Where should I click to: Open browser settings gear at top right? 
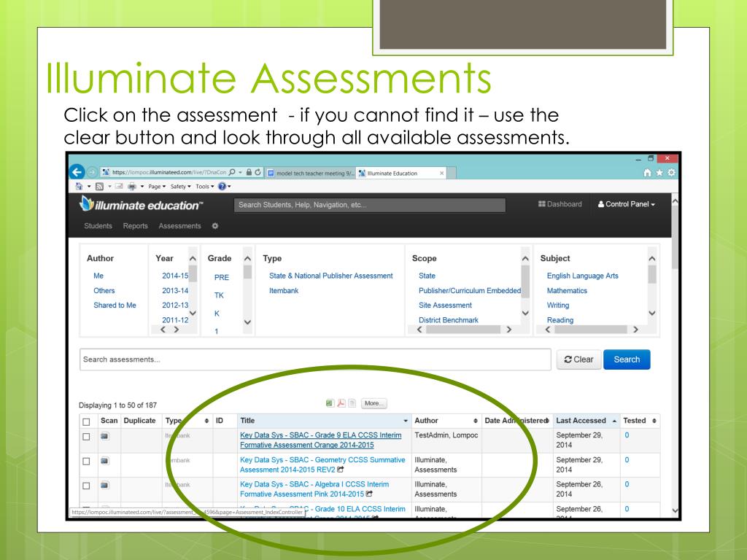[671, 173]
